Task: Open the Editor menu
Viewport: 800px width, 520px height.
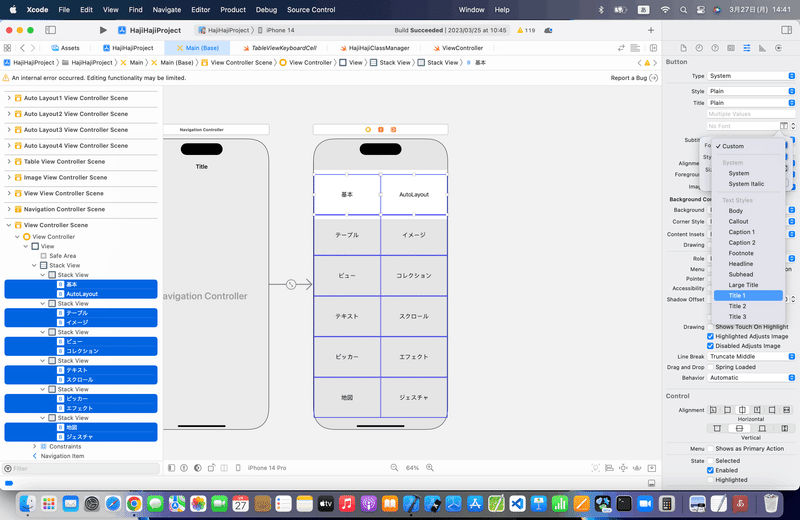Action: pyautogui.click(x=201, y=10)
